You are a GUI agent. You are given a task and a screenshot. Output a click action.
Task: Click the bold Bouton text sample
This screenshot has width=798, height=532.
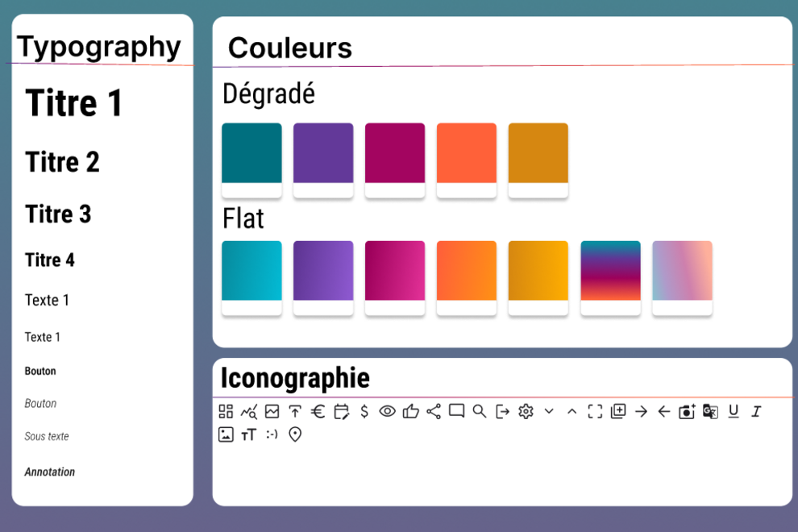(x=40, y=372)
